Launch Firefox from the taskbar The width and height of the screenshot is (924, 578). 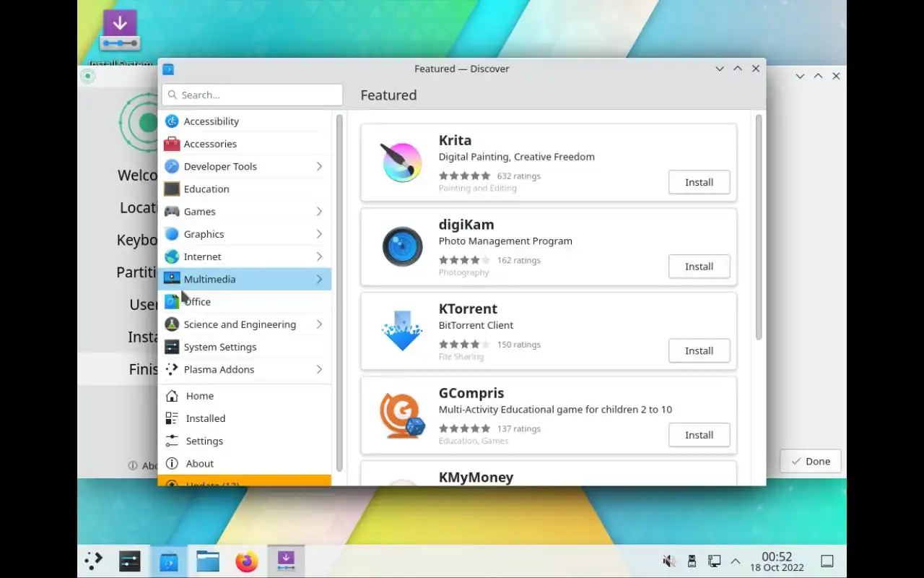pyautogui.click(x=247, y=561)
